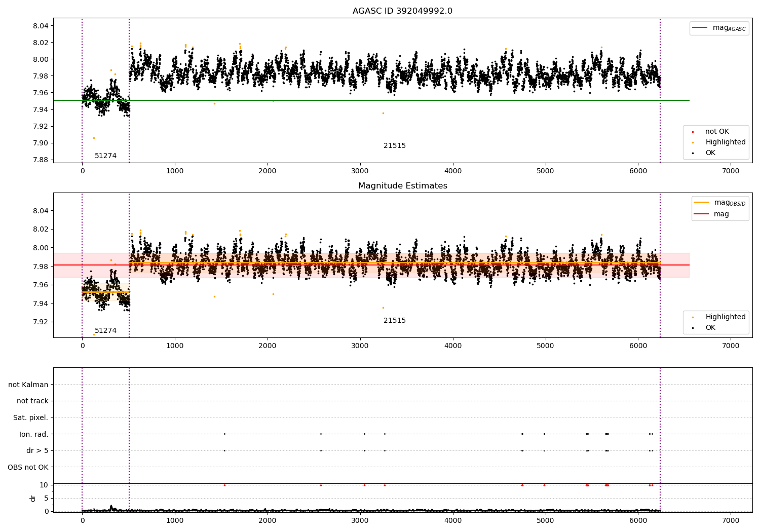The width and height of the screenshot is (760, 532).
Task: Click the 'Ion. rad.' axis label
Action: point(34,434)
